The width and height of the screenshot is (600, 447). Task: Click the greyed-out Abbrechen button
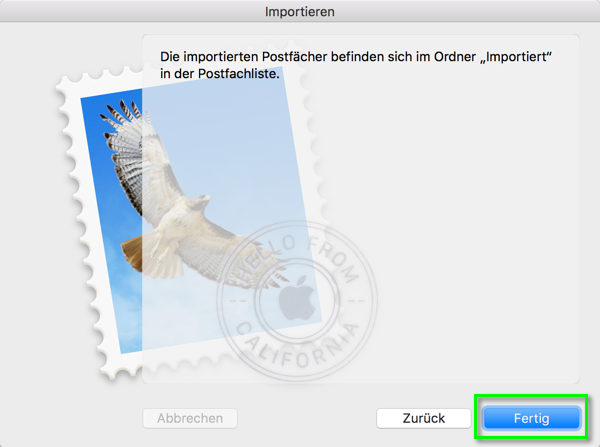(x=190, y=418)
